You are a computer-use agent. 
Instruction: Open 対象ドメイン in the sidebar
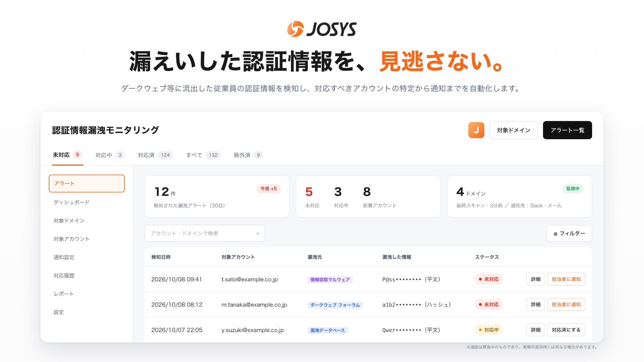(x=69, y=221)
